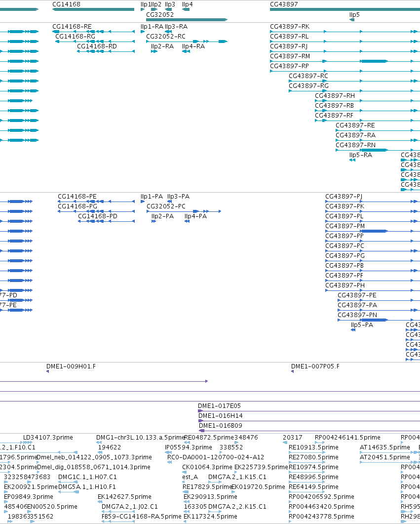Select transcript CG43897-RM
This screenshot has height=524, width=420.
tap(290, 56)
